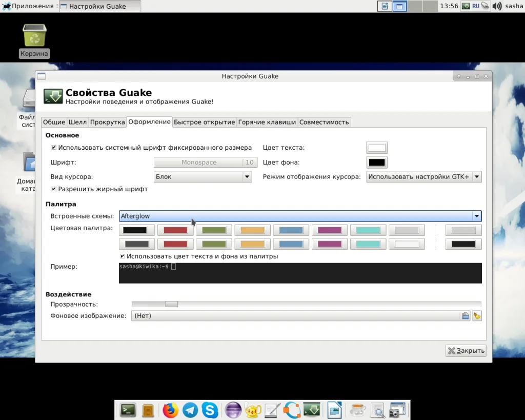Click the magenta swatch in the top palette row
This screenshot has width=525, height=420.
(330, 230)
